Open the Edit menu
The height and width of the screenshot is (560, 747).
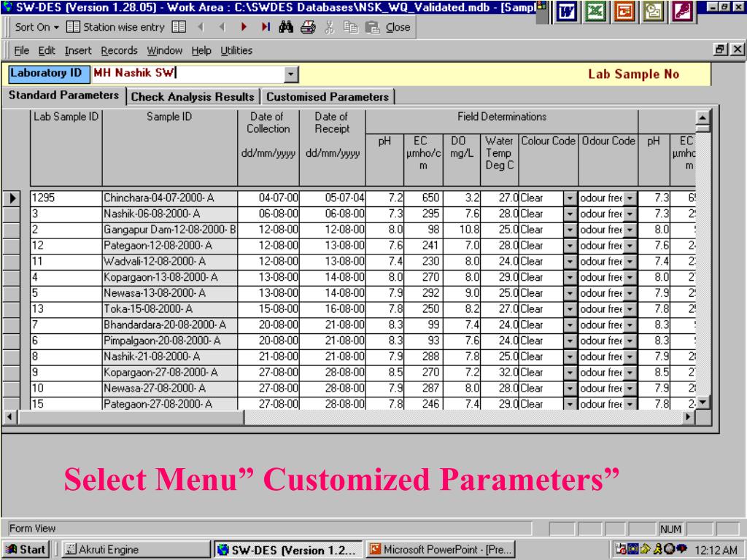click(x=47, y=50)
